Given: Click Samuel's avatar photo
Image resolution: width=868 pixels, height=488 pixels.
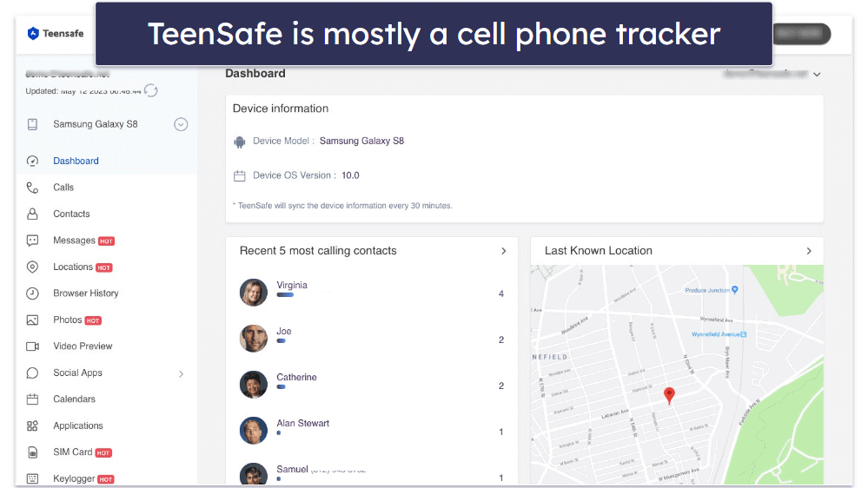Looking at the screenshot, I should (254, 473).
